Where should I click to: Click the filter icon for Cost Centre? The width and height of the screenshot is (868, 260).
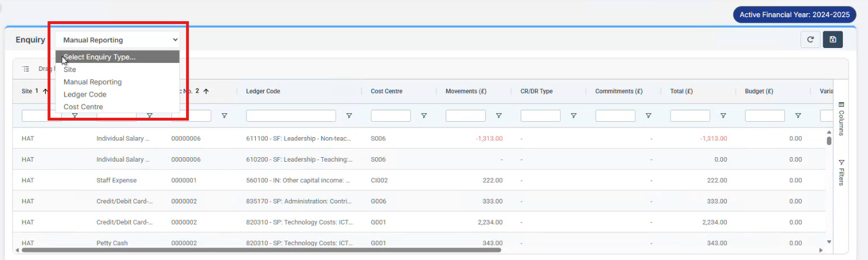(x=424, y=116)
